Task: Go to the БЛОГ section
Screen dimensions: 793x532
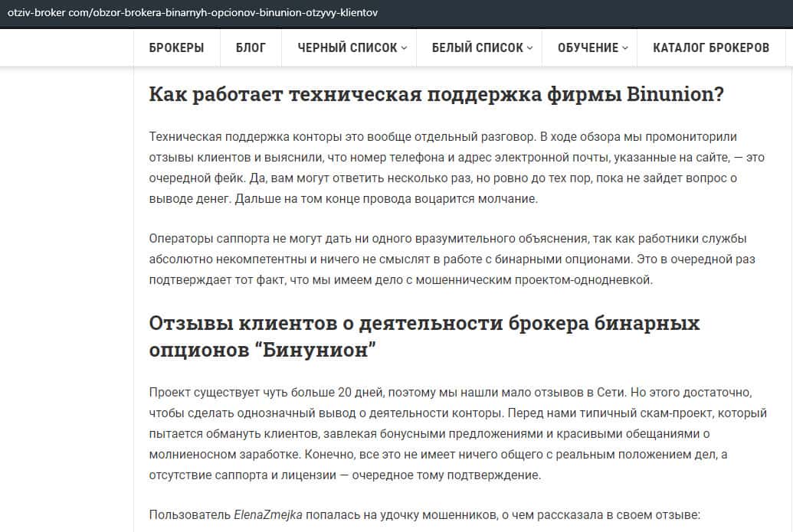Action: click(251, 47)
